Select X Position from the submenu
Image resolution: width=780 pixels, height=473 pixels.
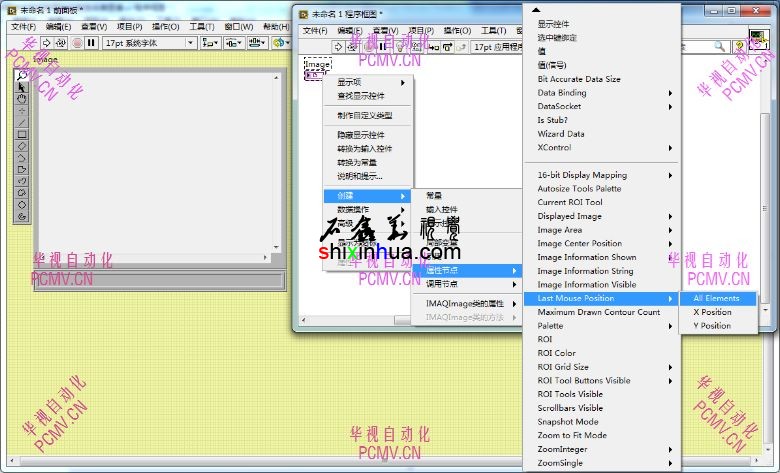712,312
